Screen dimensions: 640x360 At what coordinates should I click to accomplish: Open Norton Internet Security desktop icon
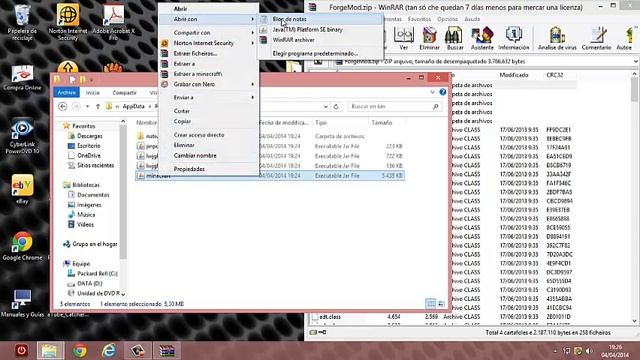click(68, 22)
